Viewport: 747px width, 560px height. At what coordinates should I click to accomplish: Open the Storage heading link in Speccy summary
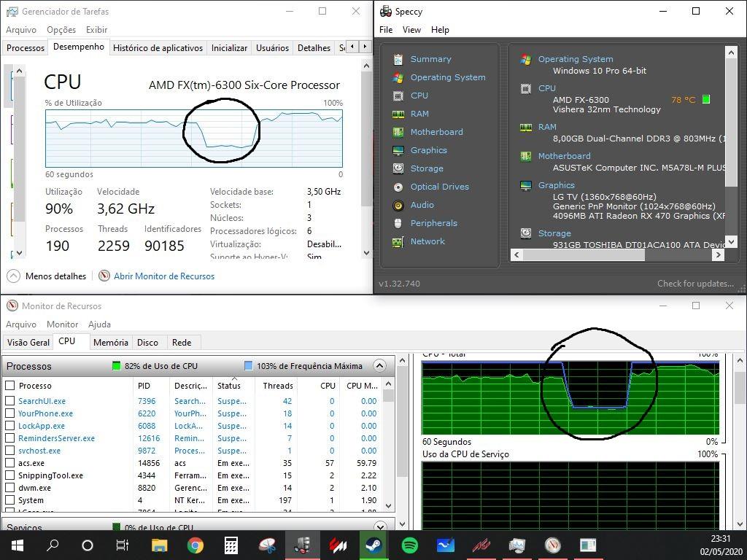pos(554,233)
